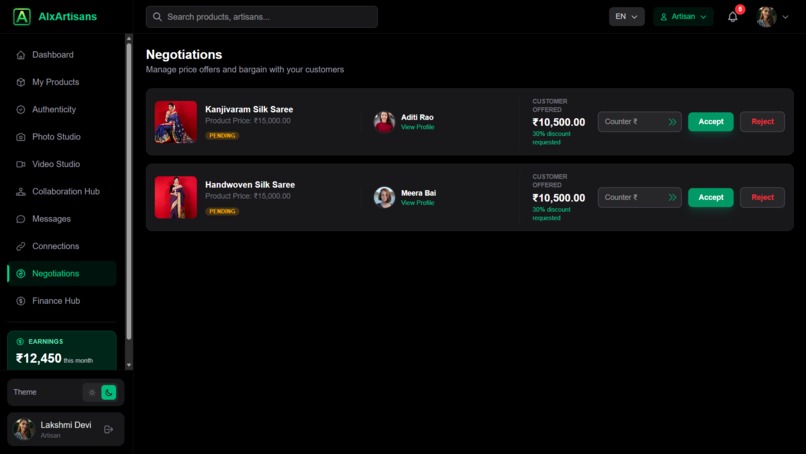Screen dimensions: 806x454
Task: Click the My Products box icon
Action: pyautogui.click(x=21, y=82)
